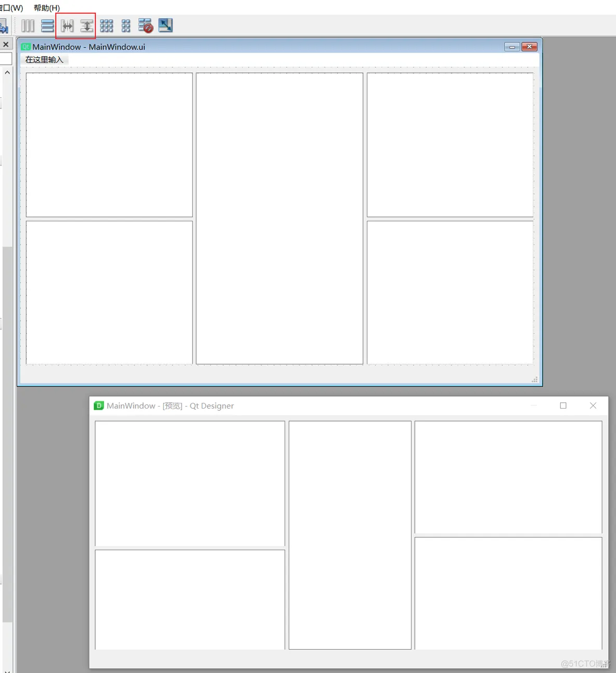The width and height of the screenshot is (616, 673).
Task: Click the Adjust Size icon
Action: [165, 26]
